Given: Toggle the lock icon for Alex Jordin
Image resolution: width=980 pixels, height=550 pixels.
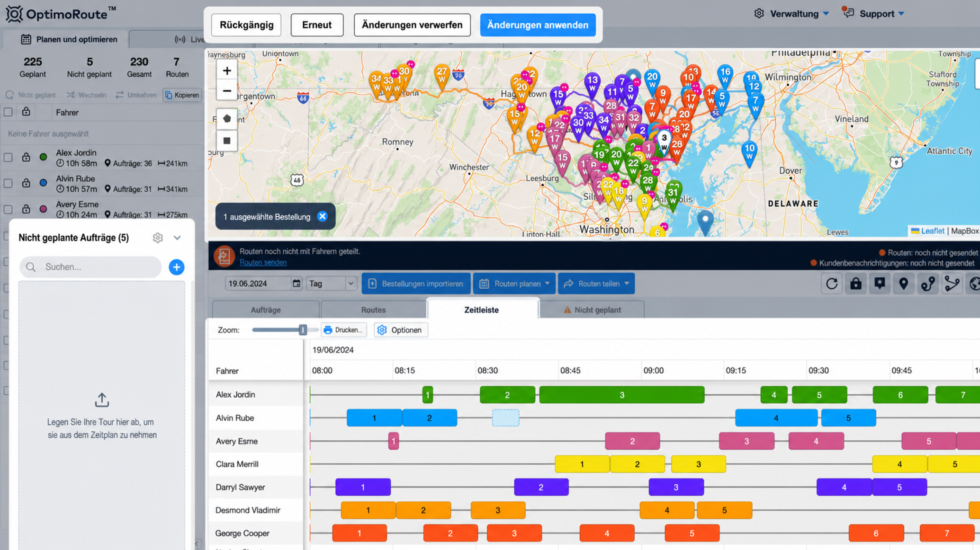Looking at the screenshot, I should [x=26, y=157].
